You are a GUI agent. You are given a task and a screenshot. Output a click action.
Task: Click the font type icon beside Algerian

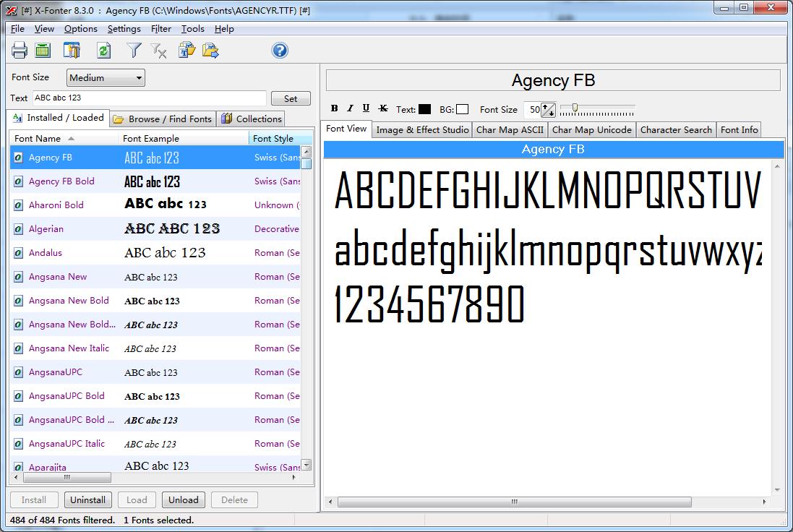click(18, 229)
